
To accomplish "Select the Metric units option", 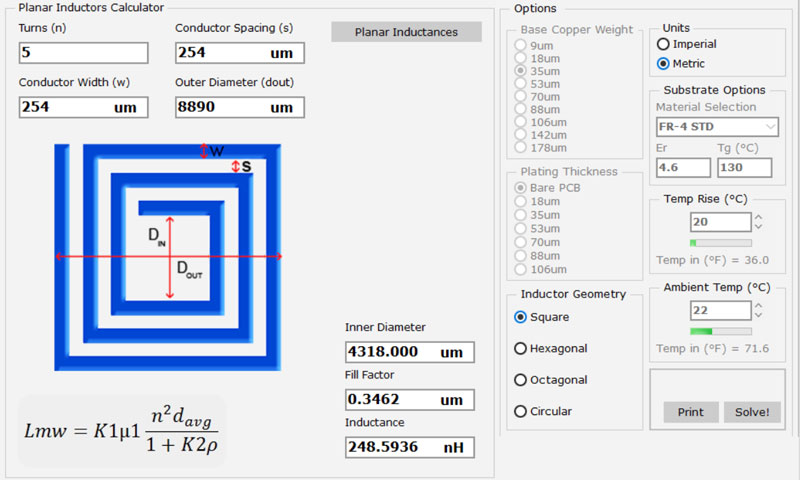I will [663, 64].
